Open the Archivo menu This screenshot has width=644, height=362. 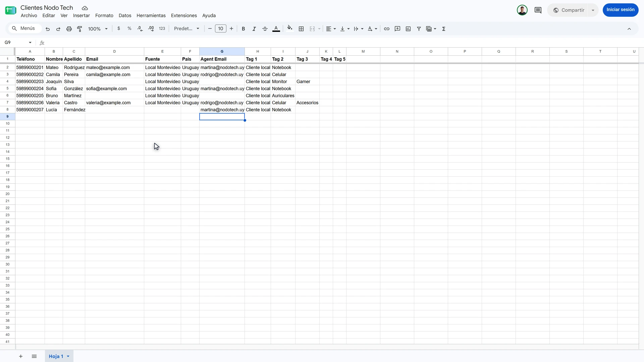click(29, 15)
